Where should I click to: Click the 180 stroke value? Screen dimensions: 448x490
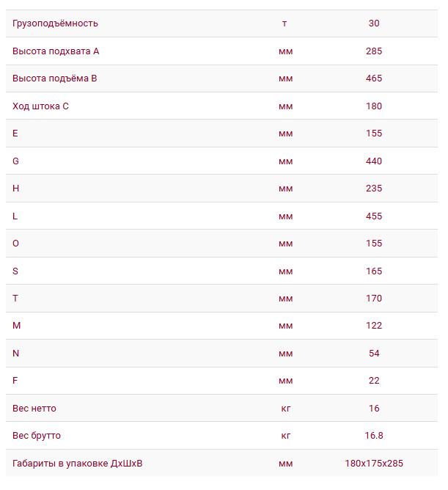[374, 106]
